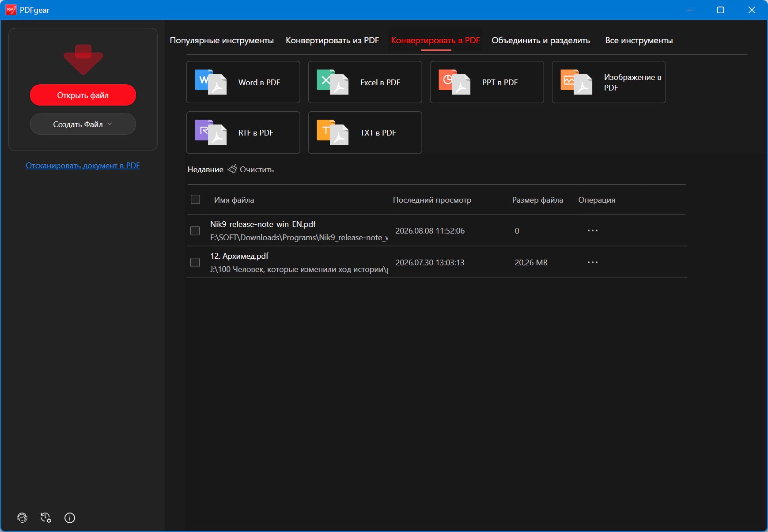Open the Объединить и разделить tab
Viewport: 768px width, 532px height.
tap(541, 40)
